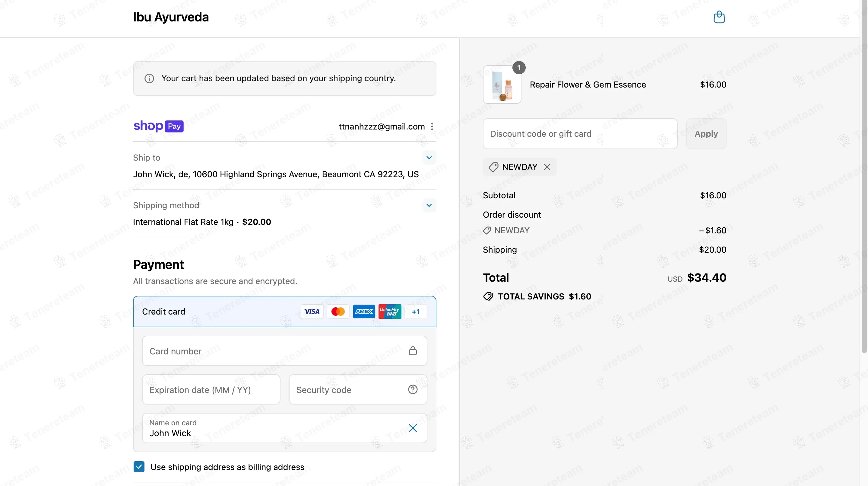Clear the Name on card field
868x486 pixels.
(412, 428)
